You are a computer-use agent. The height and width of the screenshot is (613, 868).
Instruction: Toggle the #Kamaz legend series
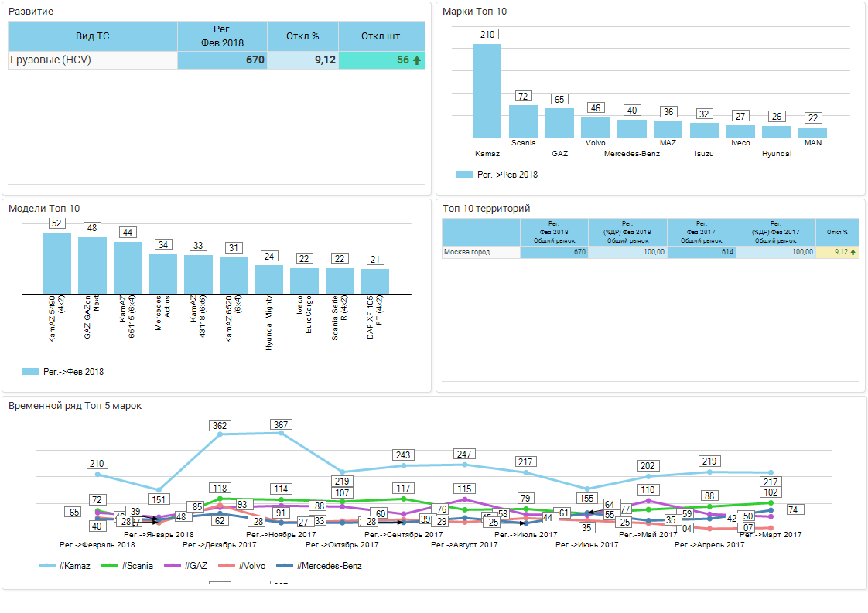point(65,565)
